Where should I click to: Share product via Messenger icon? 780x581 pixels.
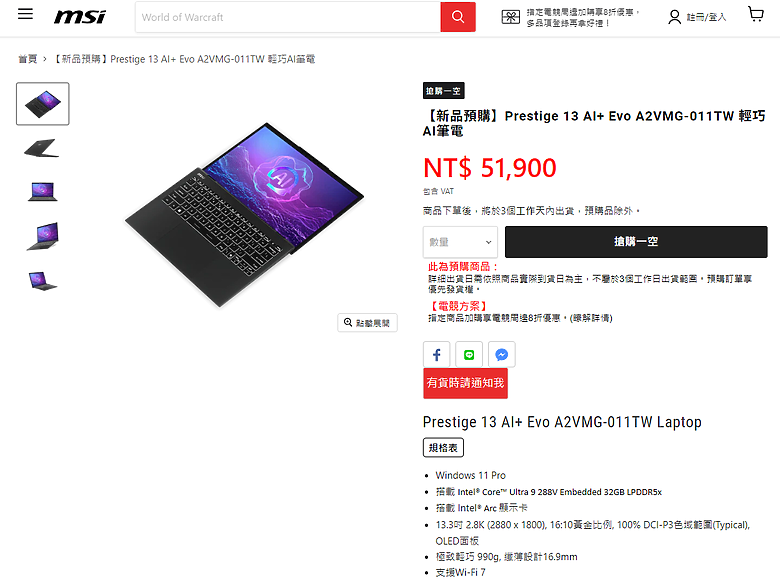coord(502,355)
